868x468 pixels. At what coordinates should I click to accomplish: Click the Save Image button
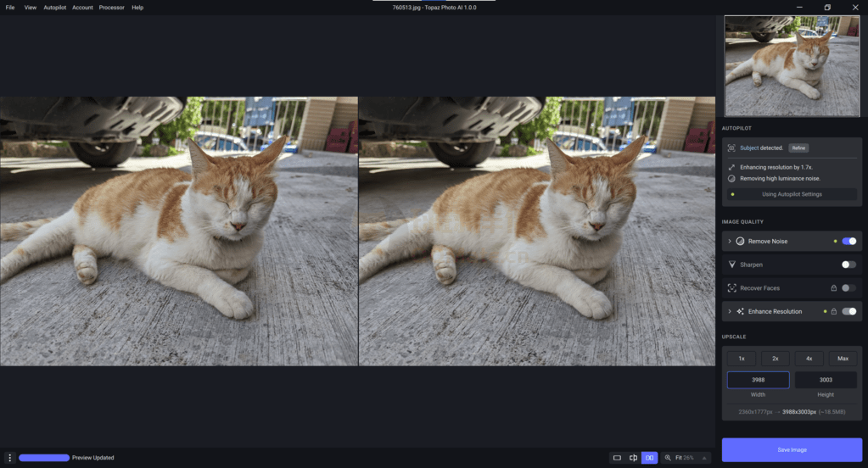pyautogui.click(x=792, y=449)
